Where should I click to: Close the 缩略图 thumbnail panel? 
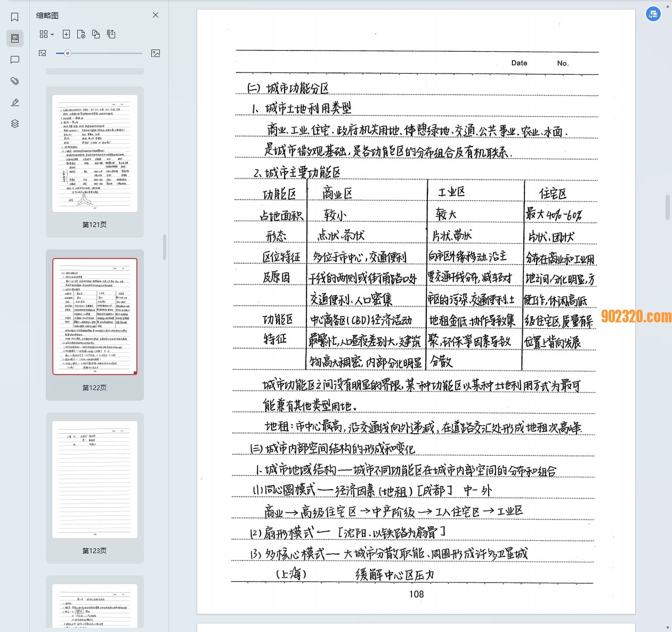pos(155,15)
